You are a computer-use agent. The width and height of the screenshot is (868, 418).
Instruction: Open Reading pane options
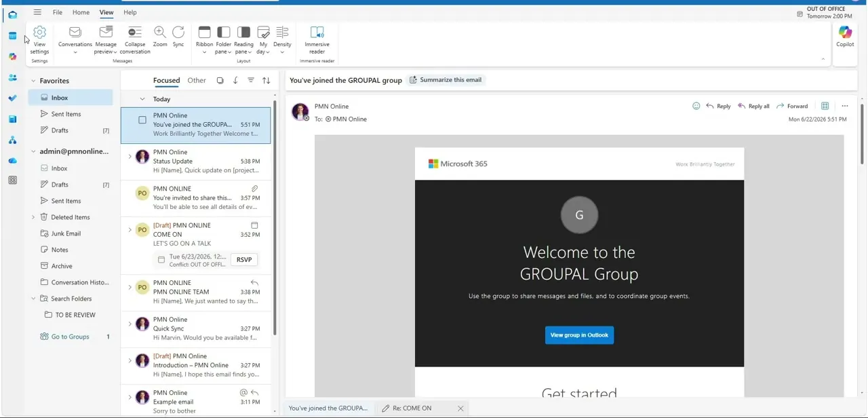pos(243,40)
